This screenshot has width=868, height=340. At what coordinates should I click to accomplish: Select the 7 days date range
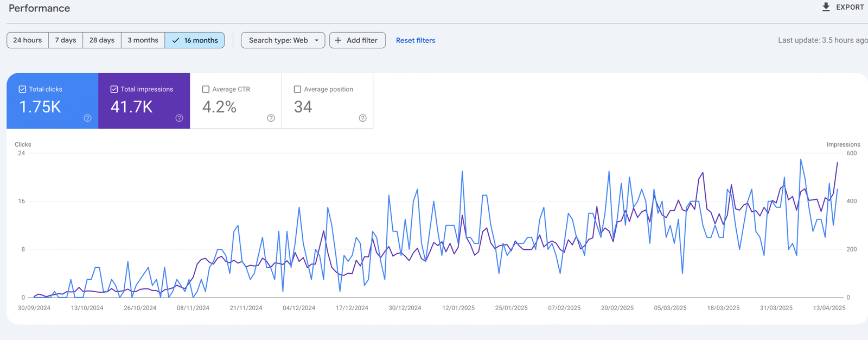pyautogui.click(x=66, y=40)
